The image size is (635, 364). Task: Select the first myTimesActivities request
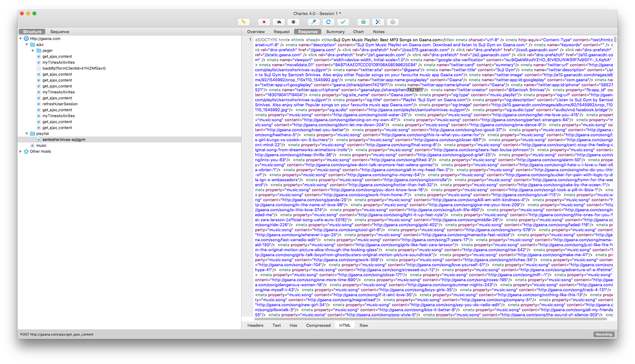click(x=59, y=62)
